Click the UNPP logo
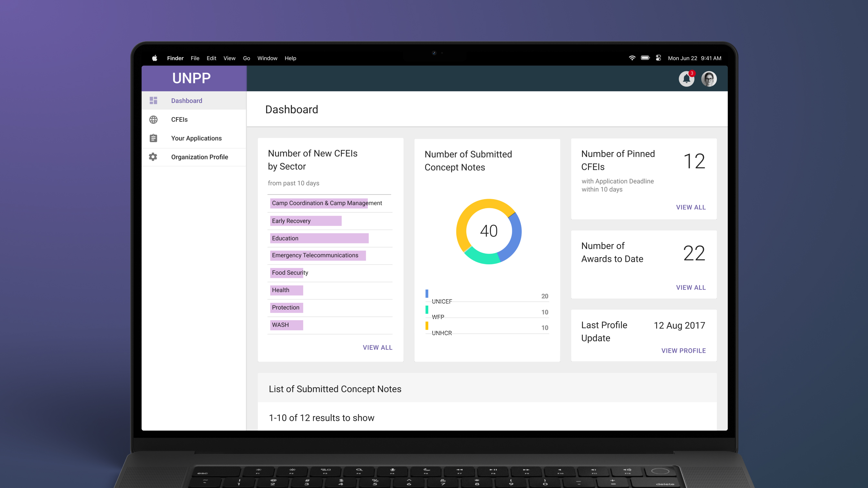 coord(191,78)
